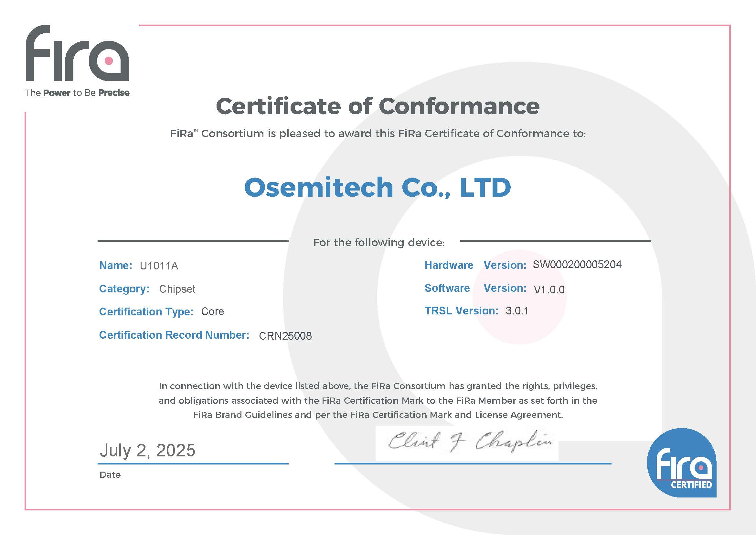Click the record number CRN25008

point(285,336)
